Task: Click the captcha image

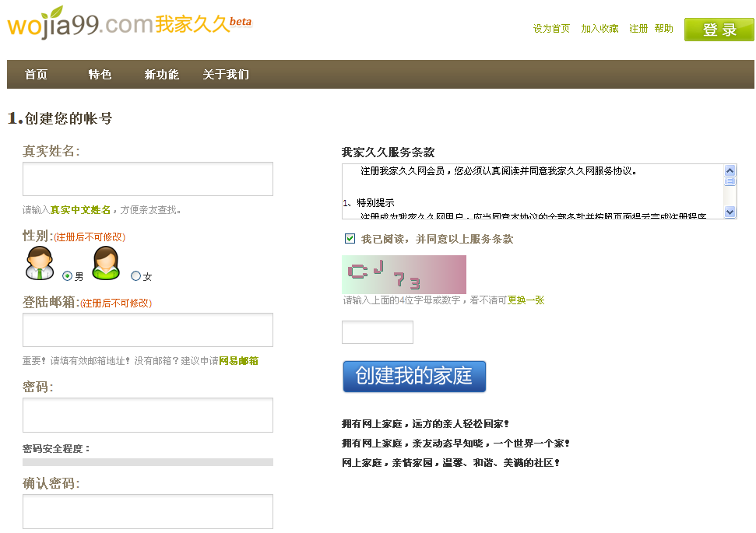Action: 404,275
